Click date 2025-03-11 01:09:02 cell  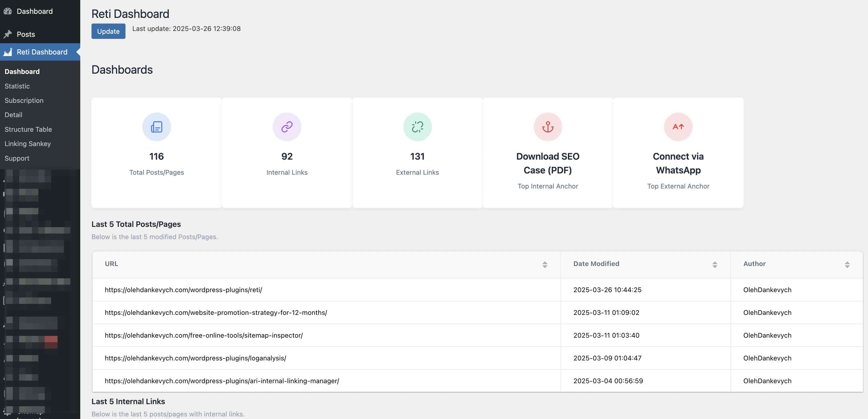coord(606,312)
